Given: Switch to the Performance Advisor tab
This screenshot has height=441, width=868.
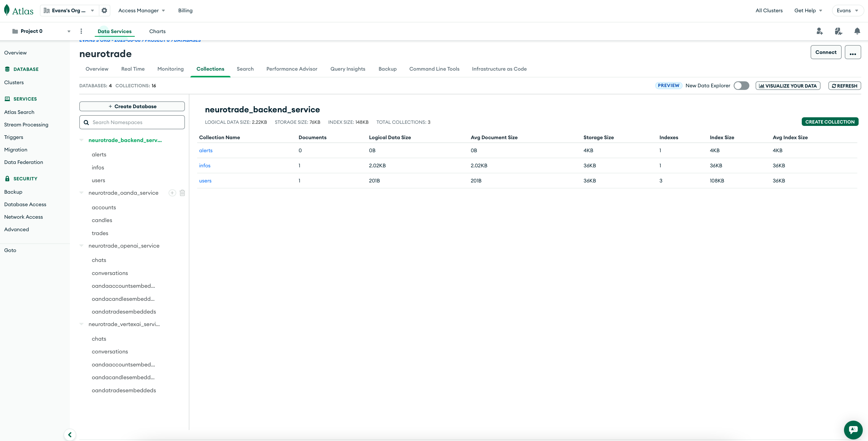Looking at the screenshot, I should click(x=292, y=69).
